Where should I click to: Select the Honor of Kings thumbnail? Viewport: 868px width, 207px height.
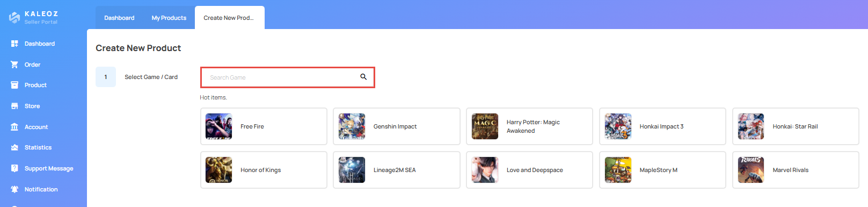219,170
